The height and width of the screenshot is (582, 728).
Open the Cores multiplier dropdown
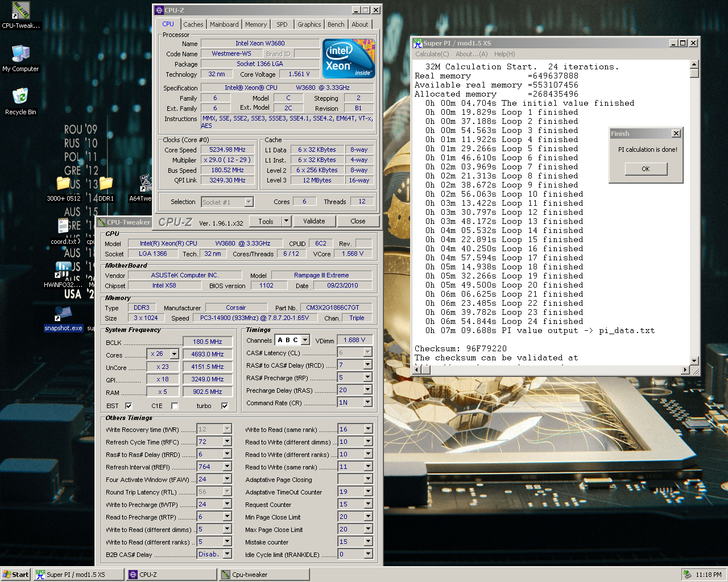pyautogui.click(x=174, y=354)
